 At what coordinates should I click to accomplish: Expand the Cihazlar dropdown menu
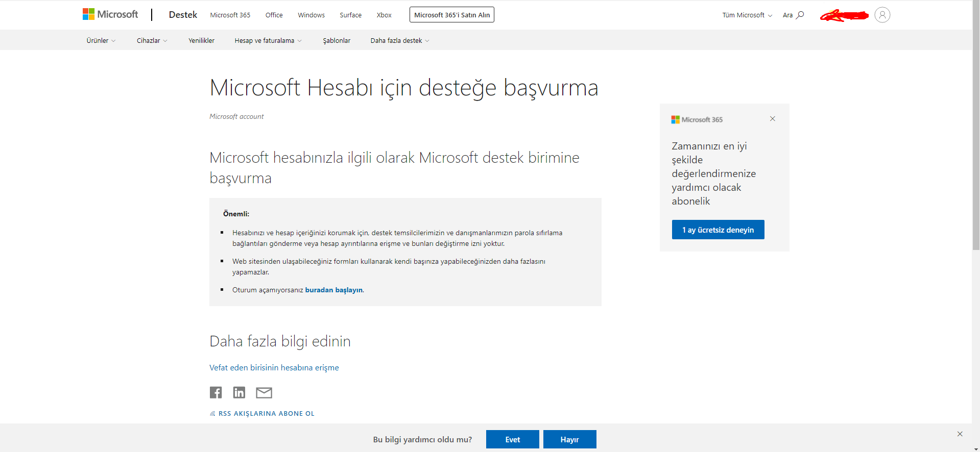tap(152, 40)
